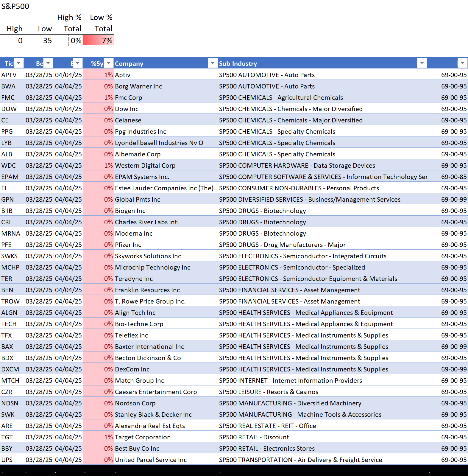This screenshot has width=468, height=476.
Task: Select the Lyondellbasell Industries Nv O cell
Action: tap(166, 143)
